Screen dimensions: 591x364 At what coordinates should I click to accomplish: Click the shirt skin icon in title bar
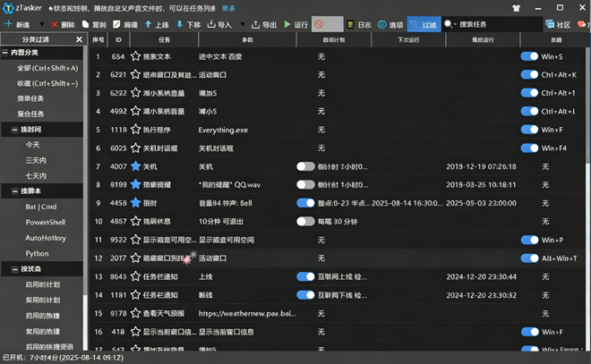pos(516,8)
